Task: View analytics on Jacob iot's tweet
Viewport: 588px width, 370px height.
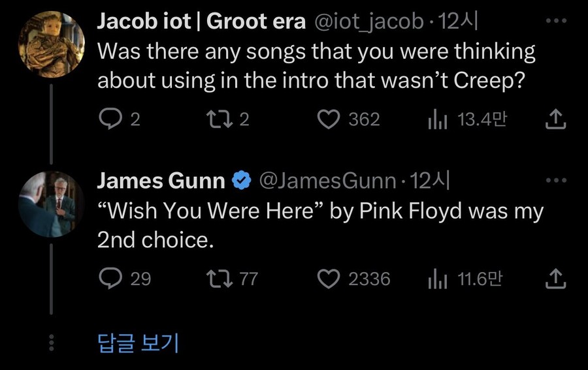Action: 435,119
